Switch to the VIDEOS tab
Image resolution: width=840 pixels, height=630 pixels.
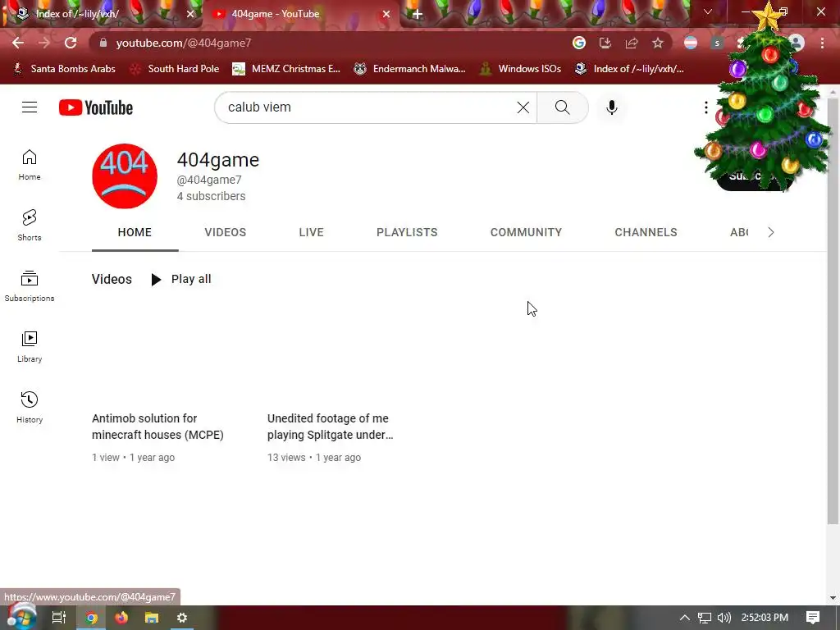point(225,232)
